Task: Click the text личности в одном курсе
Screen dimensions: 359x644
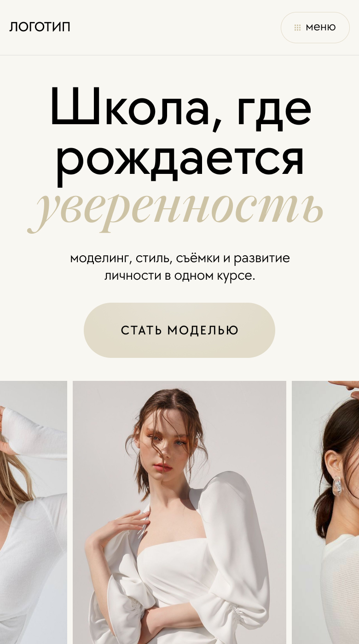Action: click(x=179, y=276)
